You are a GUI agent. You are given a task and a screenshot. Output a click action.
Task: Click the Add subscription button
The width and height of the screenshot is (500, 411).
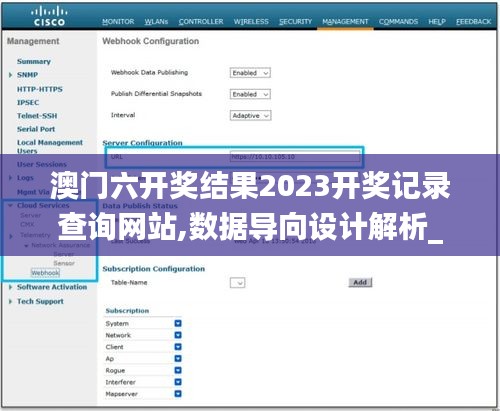(360, 282)
